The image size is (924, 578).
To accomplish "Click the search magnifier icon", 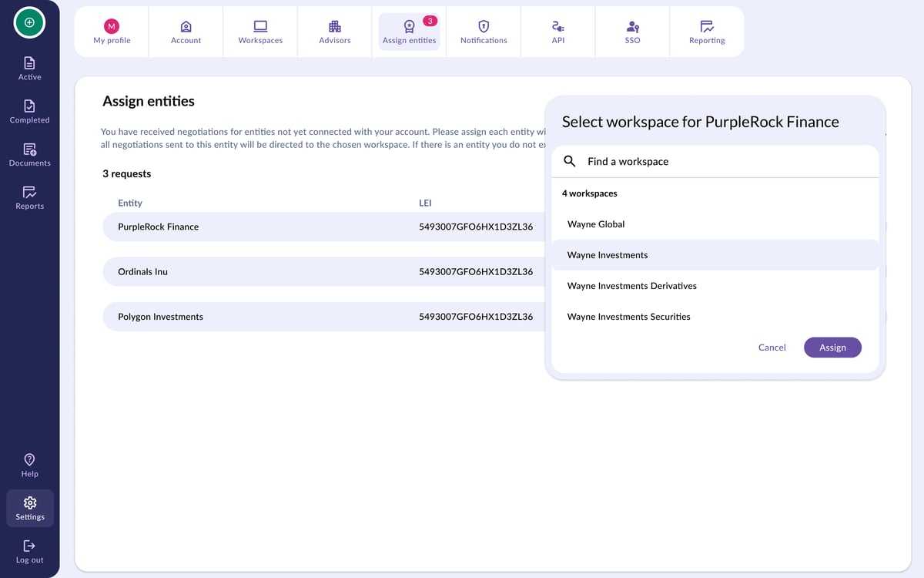I will click(570, 161).
